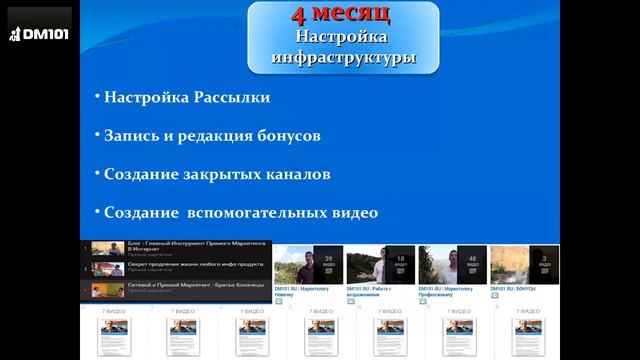Screen dimensions: 640x360
Task: Click the slide heading 4 месяц
Action: point(341,14)
